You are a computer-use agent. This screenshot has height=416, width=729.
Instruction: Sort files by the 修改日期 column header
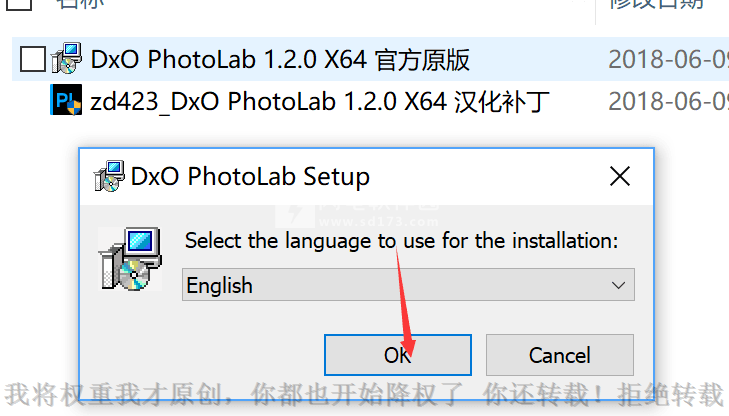tap(656, 4)
